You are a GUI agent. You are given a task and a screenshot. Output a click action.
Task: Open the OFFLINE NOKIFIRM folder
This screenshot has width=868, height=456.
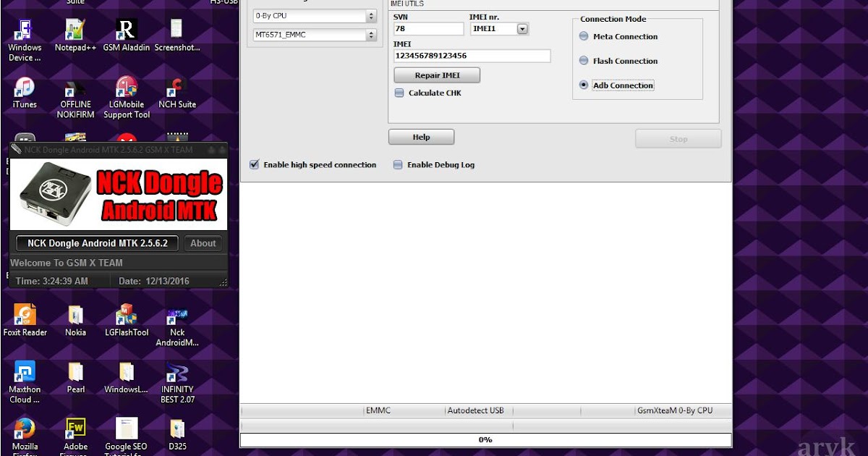point(75,89)
